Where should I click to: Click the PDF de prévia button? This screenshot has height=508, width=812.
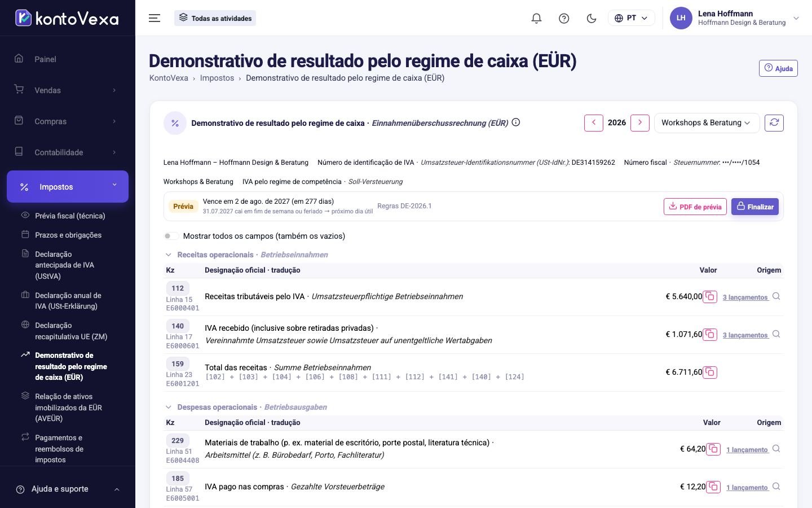pyautogui.click(x=695, y=207)
